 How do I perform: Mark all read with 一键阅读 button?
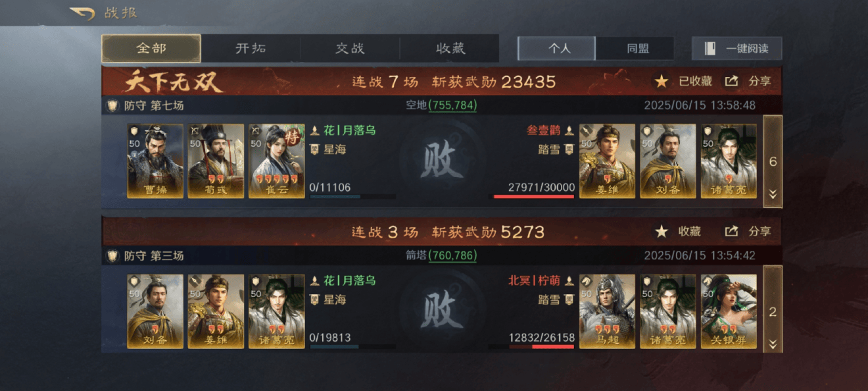coord(736,49)
